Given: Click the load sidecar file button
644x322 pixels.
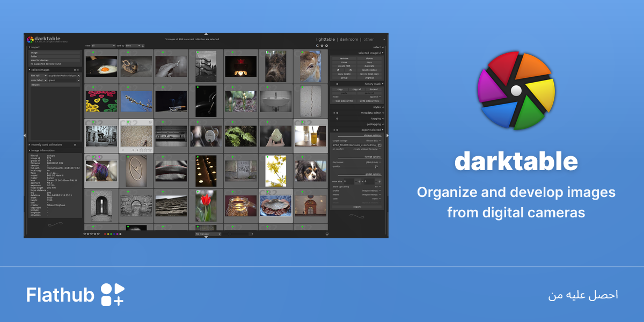Looking at the screenshot, I should (x=344, y=101).
